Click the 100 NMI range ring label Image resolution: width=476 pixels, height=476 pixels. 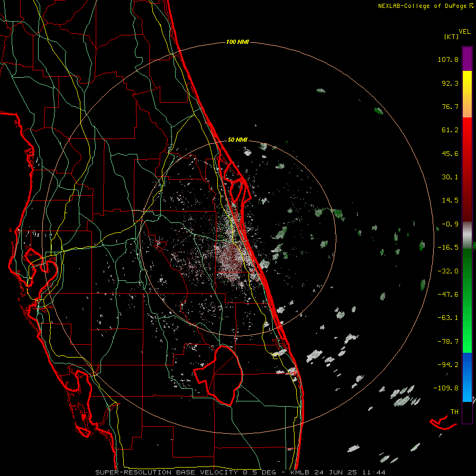pos(237,42)
